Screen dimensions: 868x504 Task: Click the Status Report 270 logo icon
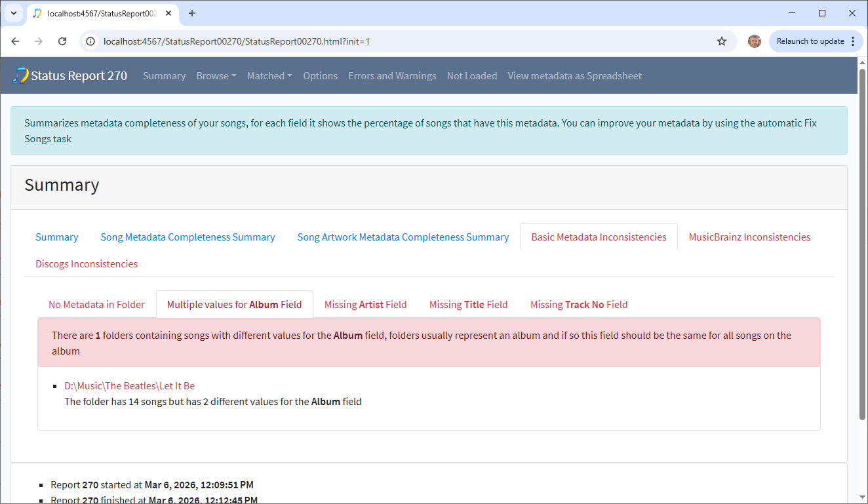click(x=20, y=75)
